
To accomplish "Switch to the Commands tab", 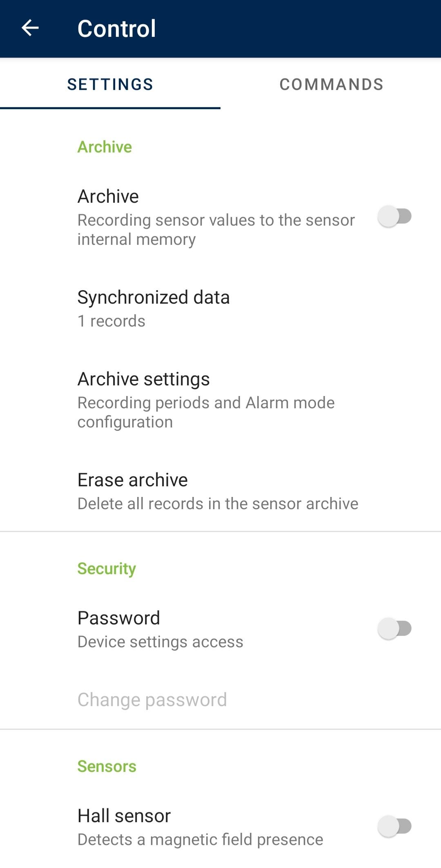I will click(x=331, y=85).
